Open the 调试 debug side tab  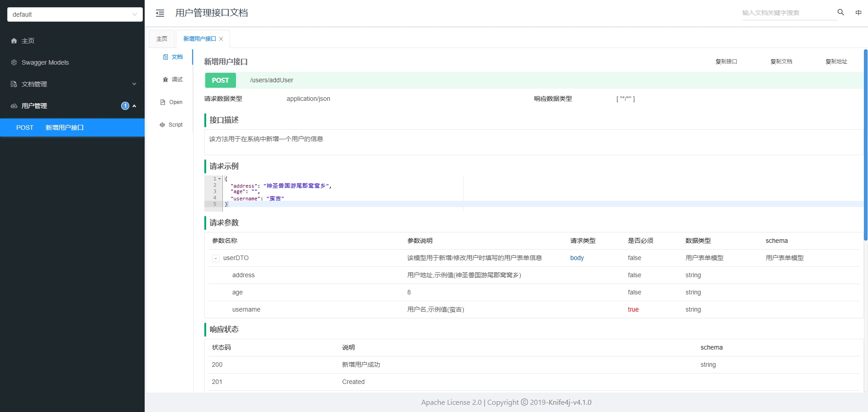173,80
